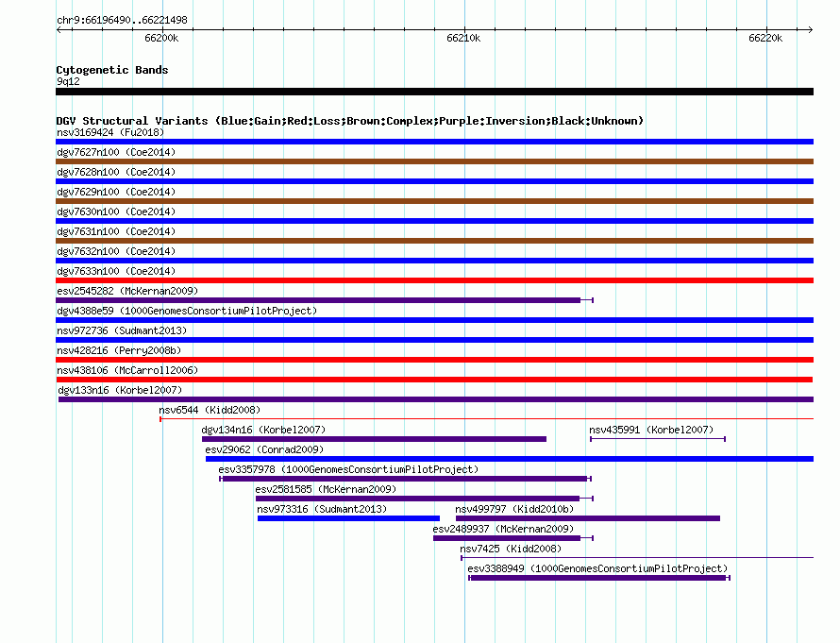
Task: Click the 66200k ruler tick label
Action: click(161, 38)
